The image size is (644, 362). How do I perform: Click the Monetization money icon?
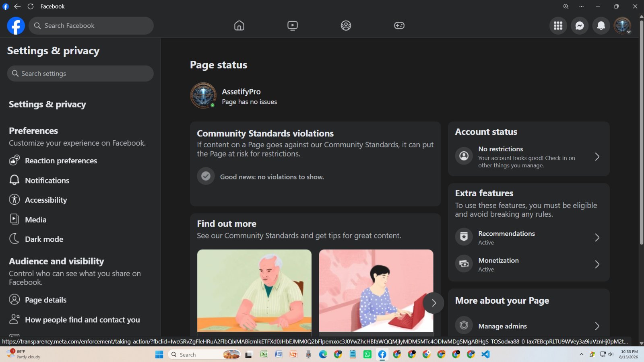click(x=464, y=264)
